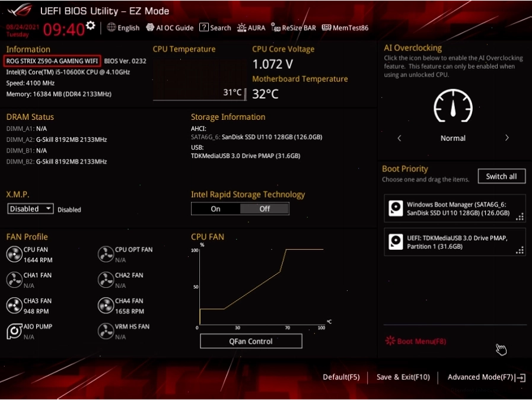Click the ROG logo

(20, 10)
